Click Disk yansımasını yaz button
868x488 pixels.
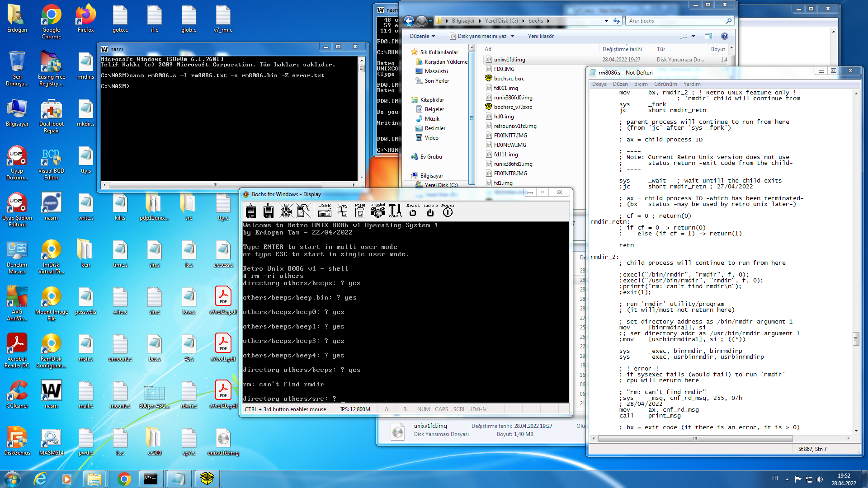point(482,36)
